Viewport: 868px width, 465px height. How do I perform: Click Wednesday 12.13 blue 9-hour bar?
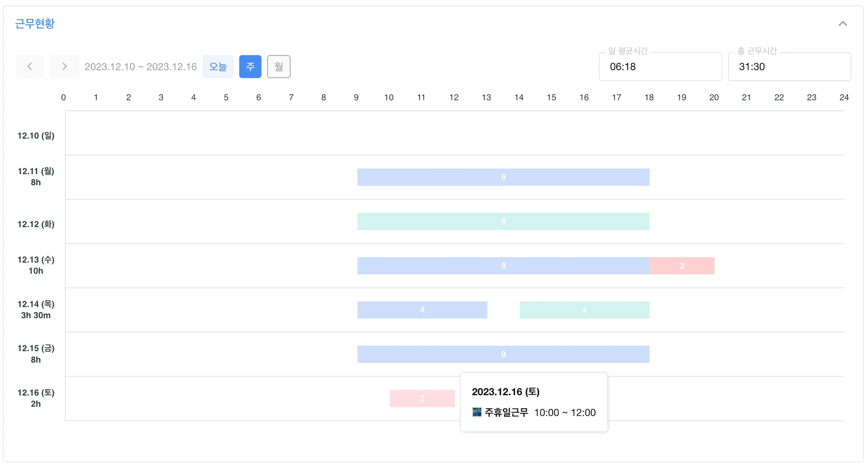(x=503, y=266)
